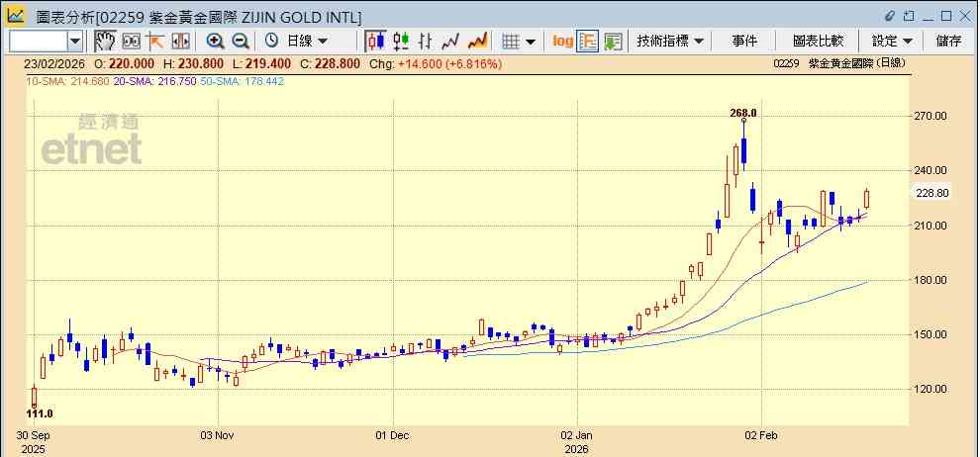Click inside the stock code input field
Screen dimensions: 980x457
coord(39,42)
